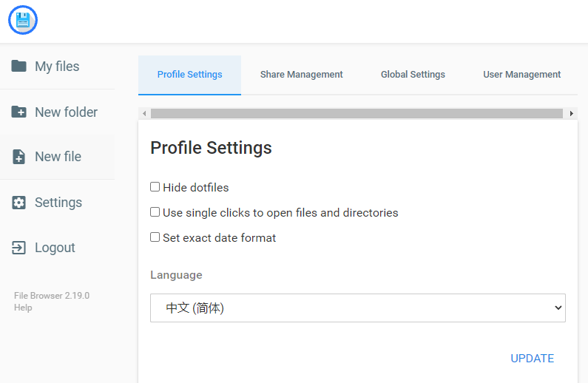588x383 pixels.
Task: Click the New folder plus icon
Action: click(x=19, y=112)
